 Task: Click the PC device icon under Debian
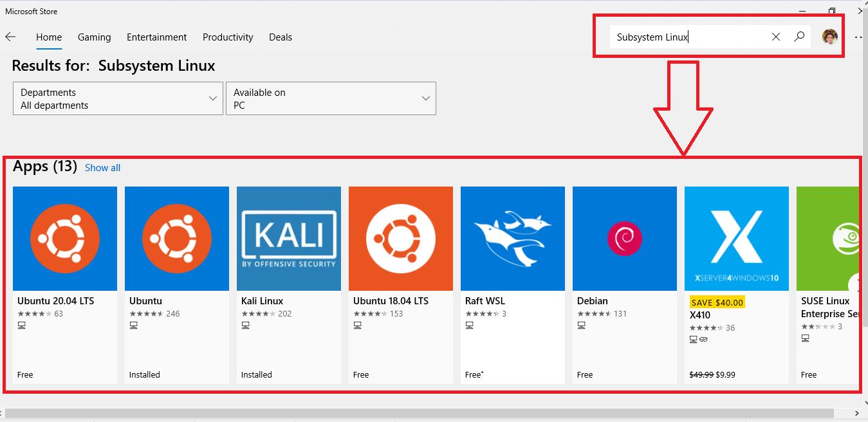(x=581, y=326)
